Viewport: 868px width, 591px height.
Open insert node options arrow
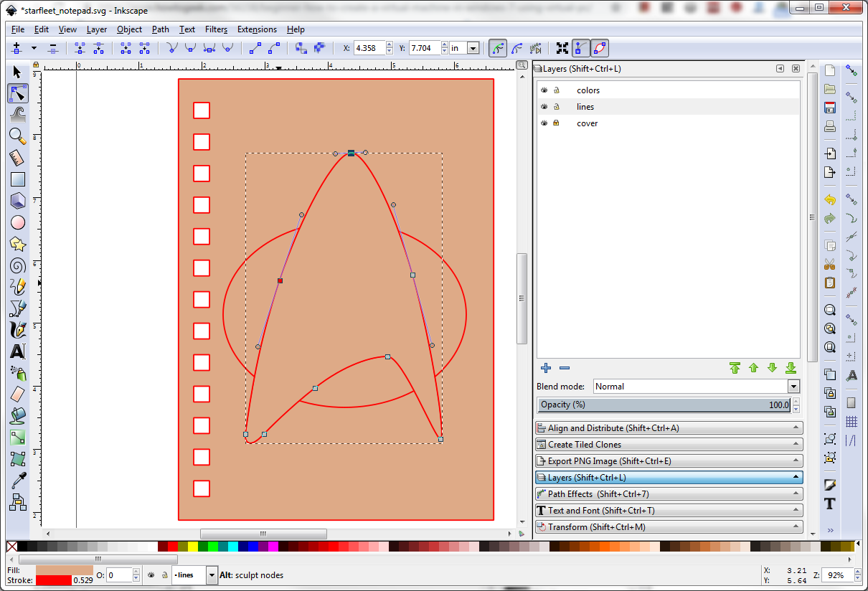pyautogui.click(x=34, y=48)
